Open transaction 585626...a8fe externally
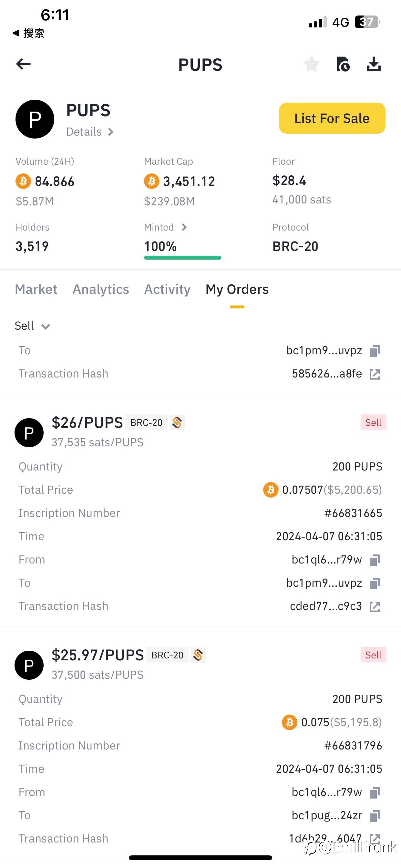The height and width of the screenshot is (868, 401). click(375, 374)
